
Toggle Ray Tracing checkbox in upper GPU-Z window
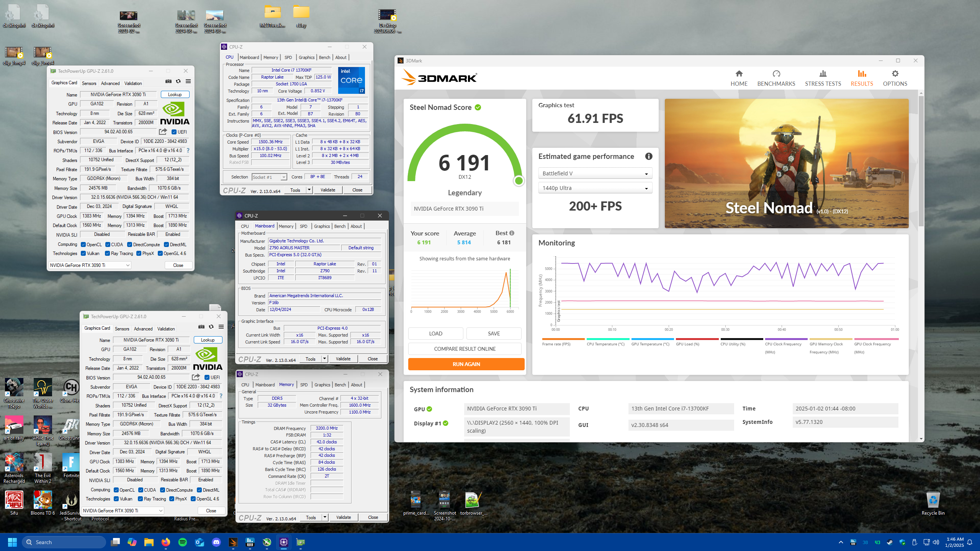[x=108, y=253]
